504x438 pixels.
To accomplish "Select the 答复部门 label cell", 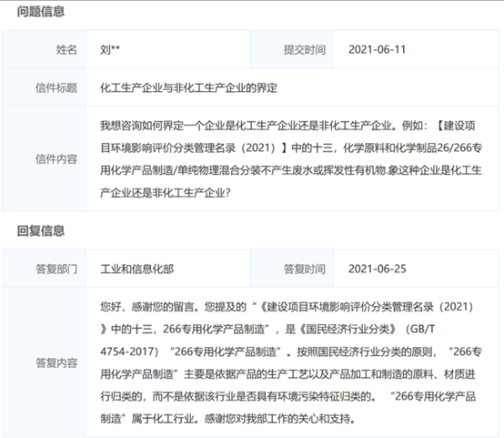I will pyautogui.click(x=44, y=269).
